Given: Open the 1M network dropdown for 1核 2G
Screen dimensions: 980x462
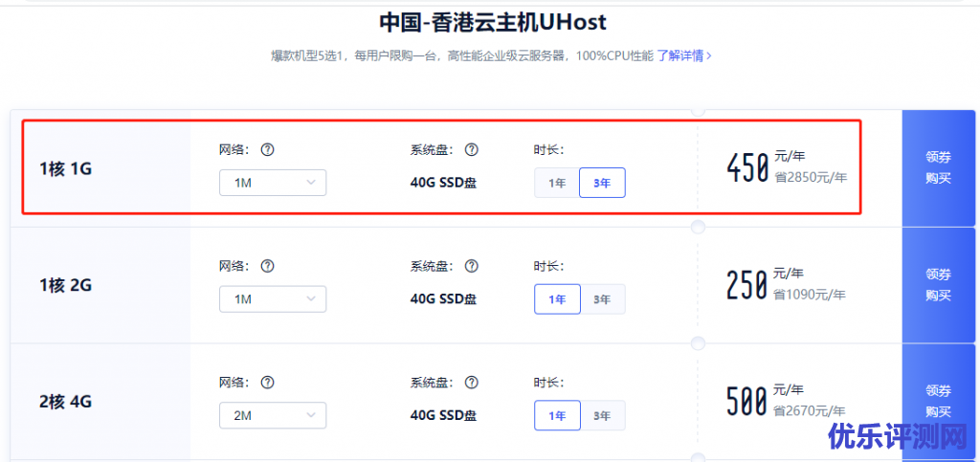Looking at the screenshot, I should 273,299.
